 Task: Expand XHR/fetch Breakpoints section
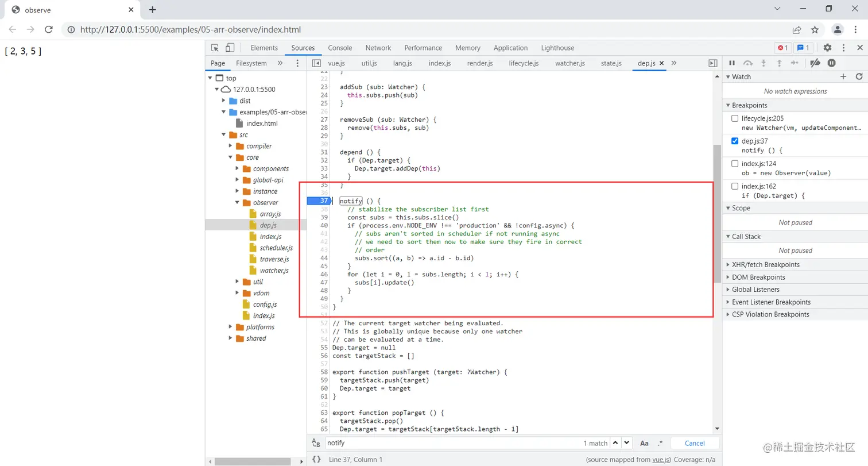tap(794, 264)
